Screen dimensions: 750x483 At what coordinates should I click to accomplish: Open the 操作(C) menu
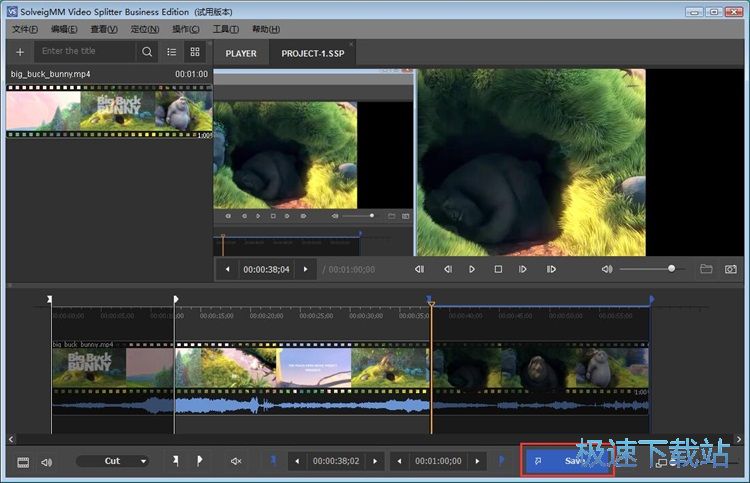[186, 29]
